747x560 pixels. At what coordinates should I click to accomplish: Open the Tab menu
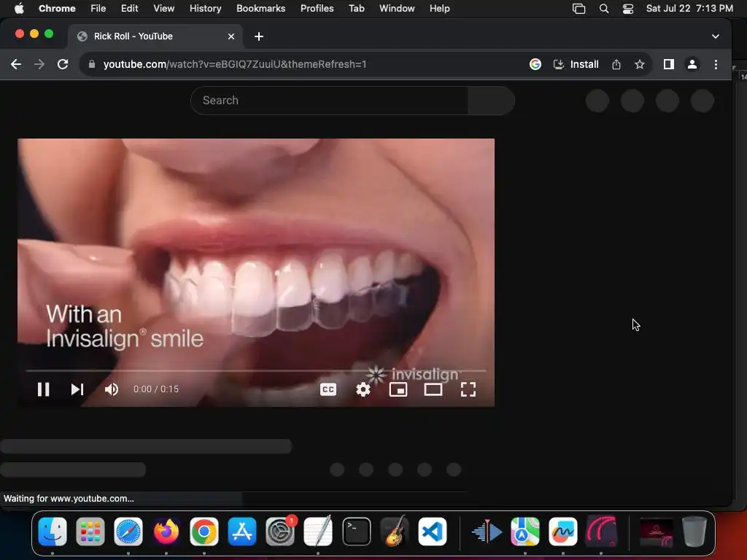click(356, 8)
